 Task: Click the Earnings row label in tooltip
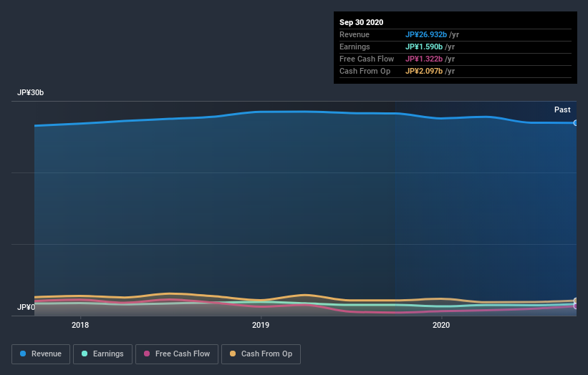[x=355, y=47]
